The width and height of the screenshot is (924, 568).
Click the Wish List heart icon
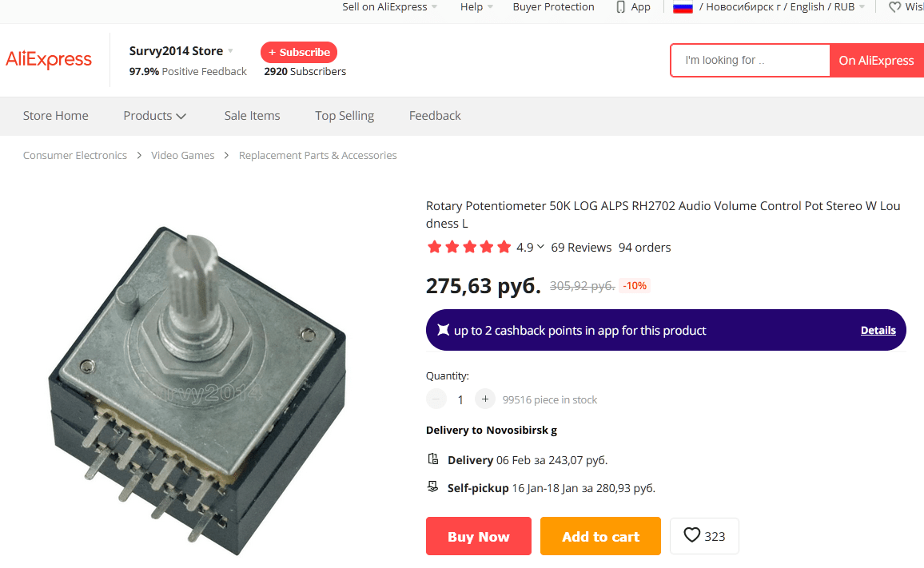894,7
